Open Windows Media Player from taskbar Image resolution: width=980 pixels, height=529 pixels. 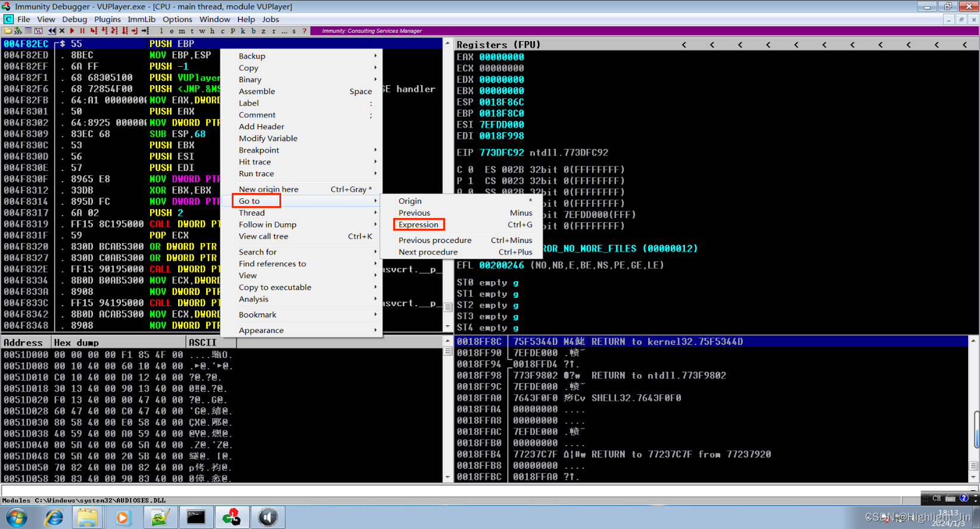123,517
